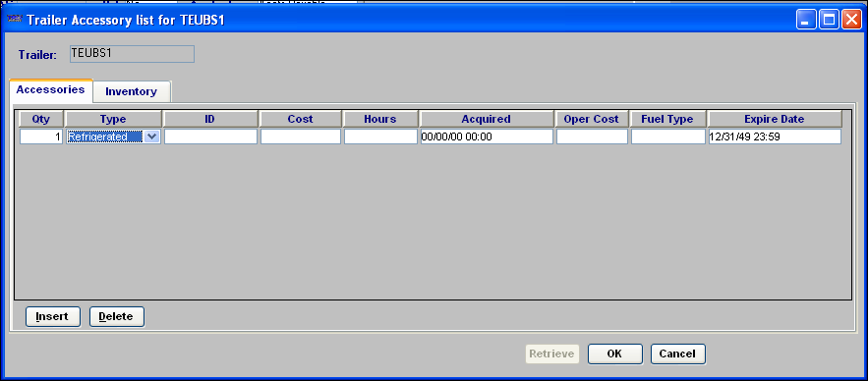Click the empty Hours field
868x381 pixels.
(380, 136)
